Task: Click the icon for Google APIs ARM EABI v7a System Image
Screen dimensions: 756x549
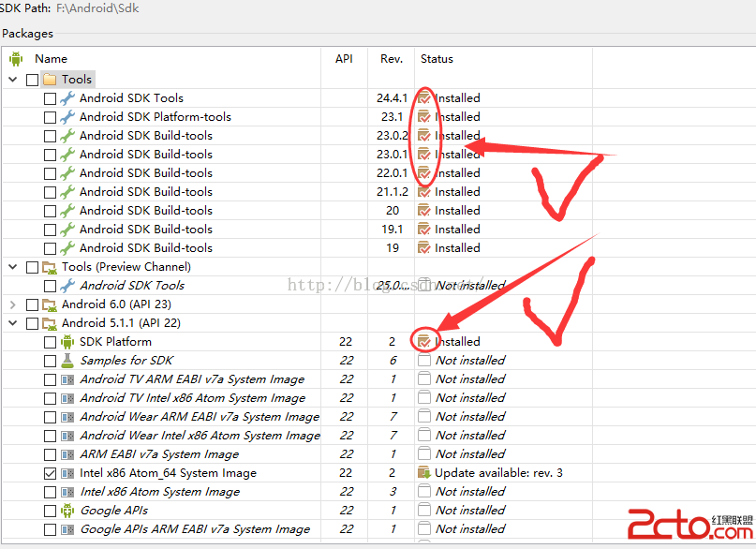Action: (67, 529)
